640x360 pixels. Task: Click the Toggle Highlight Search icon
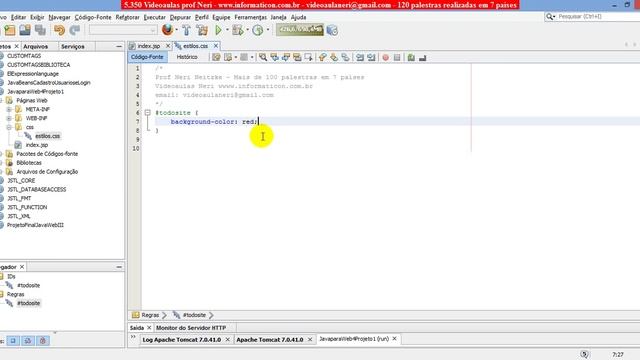tap(297, 58)
